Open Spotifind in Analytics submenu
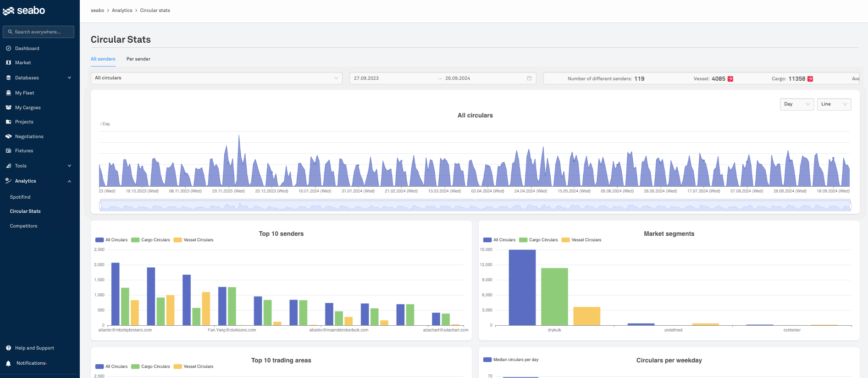The width and height of the screenshot is (868, 378). (20, 197)
